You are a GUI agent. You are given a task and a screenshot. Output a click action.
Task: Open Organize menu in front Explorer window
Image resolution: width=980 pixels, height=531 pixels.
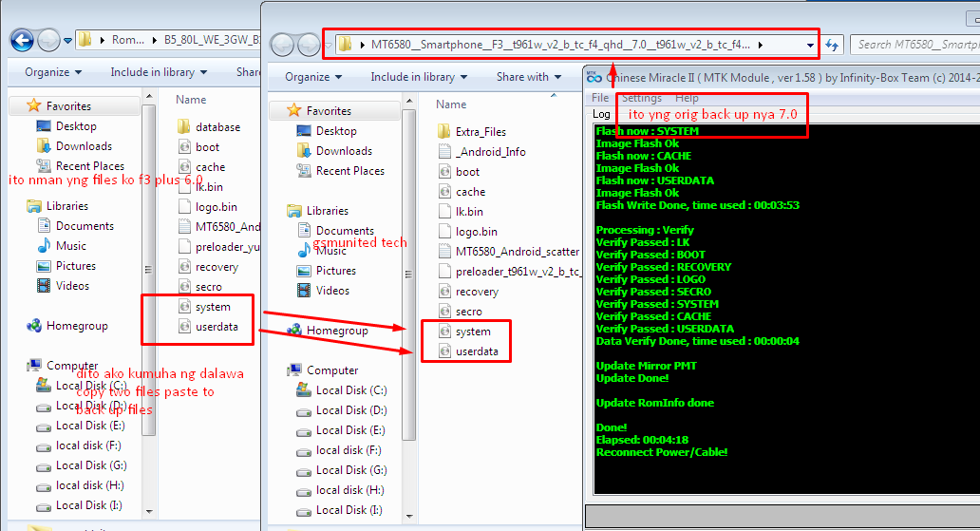[313, 77]
